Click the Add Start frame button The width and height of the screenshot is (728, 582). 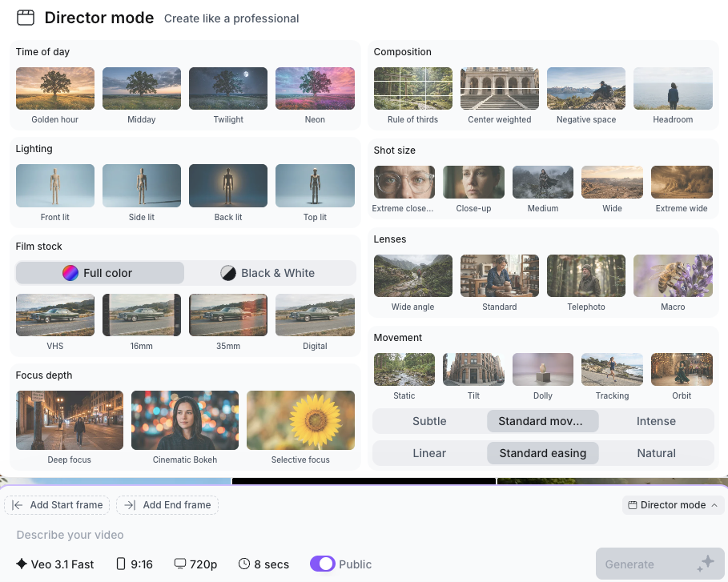pyautogui.click(x=57, y=505)
